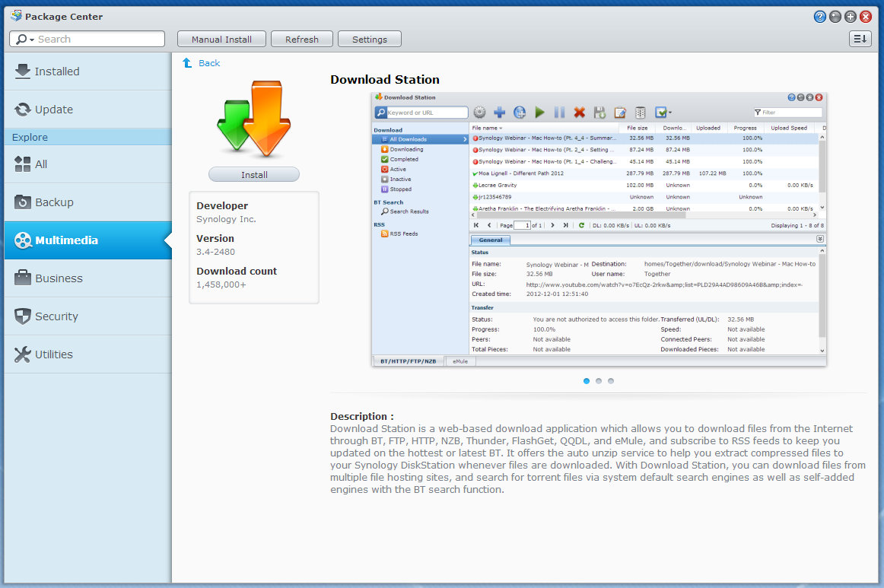Install Download Station package
The width and height of the screenshot is (884, 588).
click(254, 175)
